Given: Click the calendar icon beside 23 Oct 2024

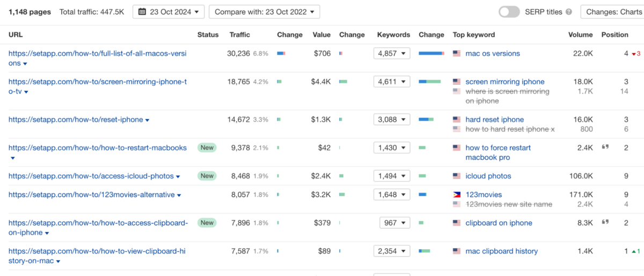Looking at the screenshot, I should pos(142,12).
